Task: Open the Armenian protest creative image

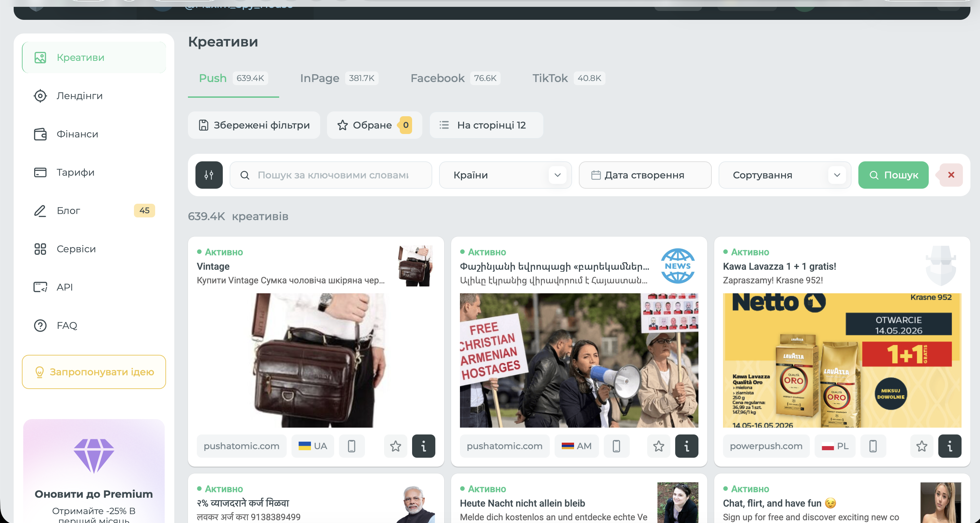Action: (579, 361)
